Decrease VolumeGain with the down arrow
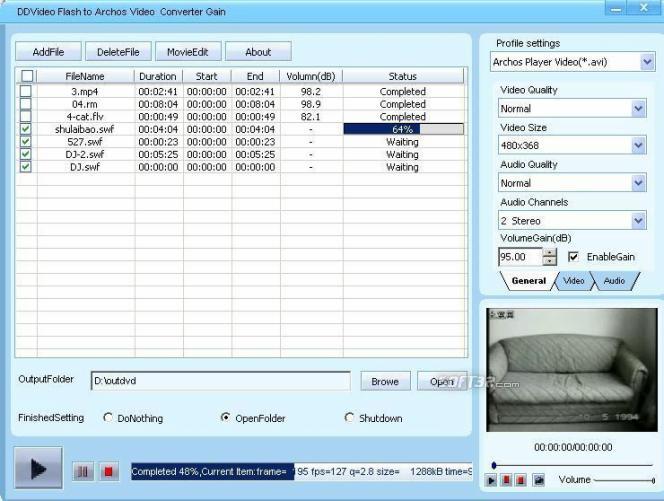 [550, 261]
